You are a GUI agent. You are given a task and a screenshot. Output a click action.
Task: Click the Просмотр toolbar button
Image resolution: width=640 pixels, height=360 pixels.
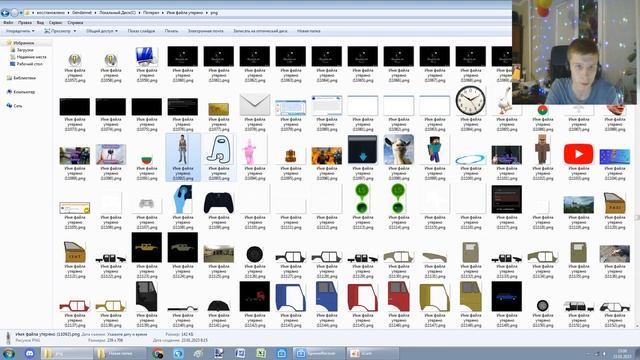(57, 31)
